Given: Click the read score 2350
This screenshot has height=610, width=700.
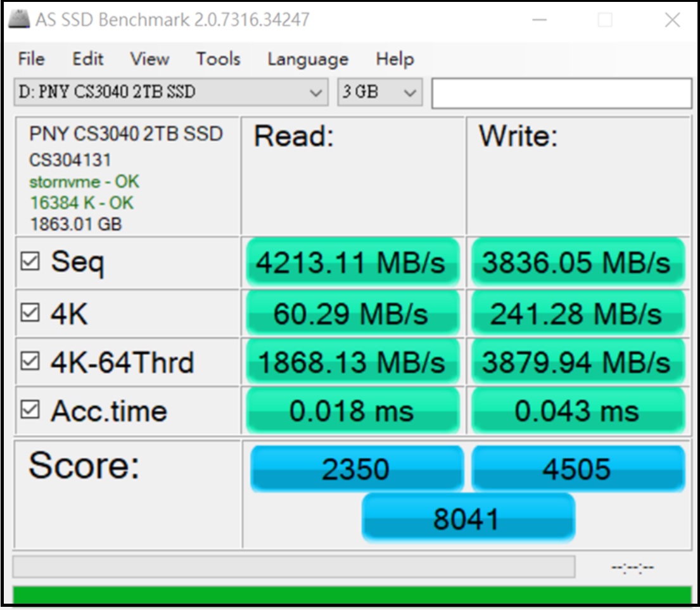Looking at the screenshot, I should (x=356, y=469).
